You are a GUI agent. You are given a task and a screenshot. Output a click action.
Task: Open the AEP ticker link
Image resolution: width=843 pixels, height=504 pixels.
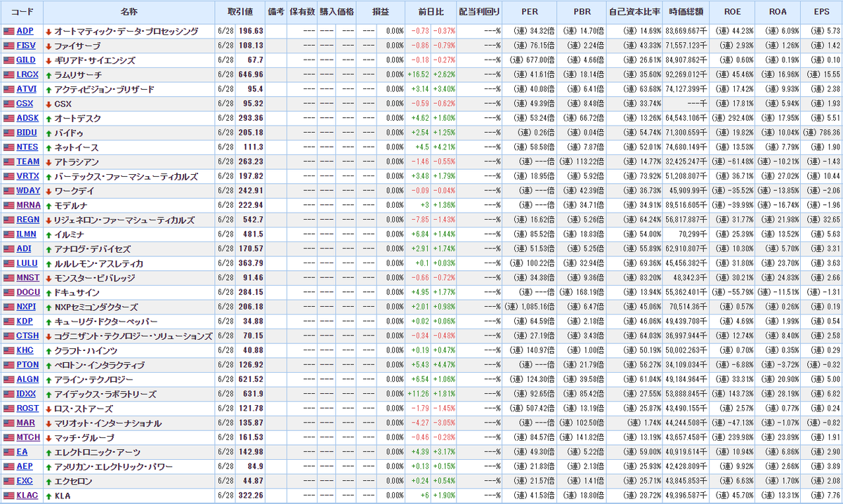[25, 467]
